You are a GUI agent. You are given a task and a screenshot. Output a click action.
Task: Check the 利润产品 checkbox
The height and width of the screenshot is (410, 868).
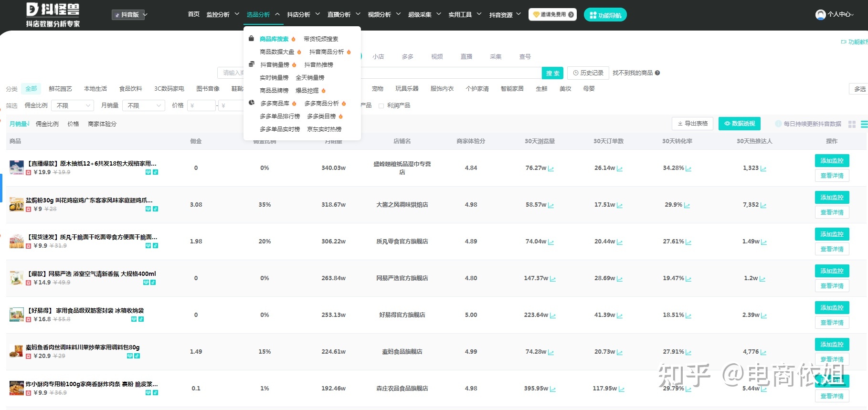(381, 106)
